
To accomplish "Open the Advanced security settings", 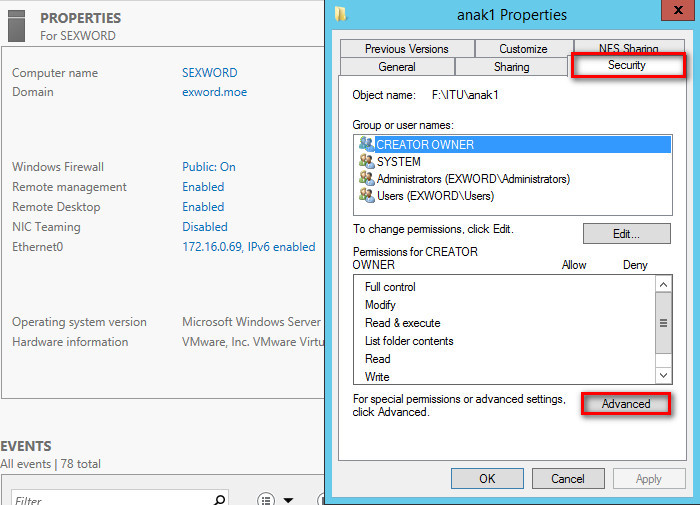I will [x=625, y=404].
